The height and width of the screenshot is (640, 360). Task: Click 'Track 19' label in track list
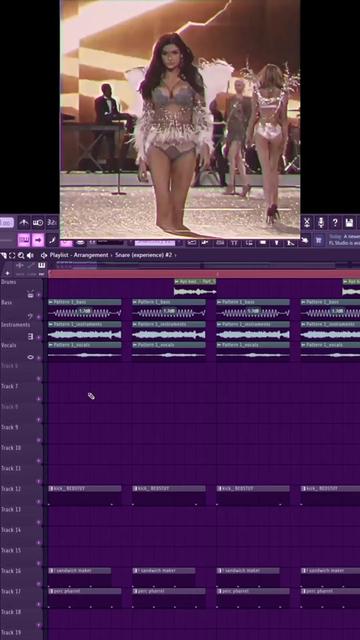[x=11, y=632]
